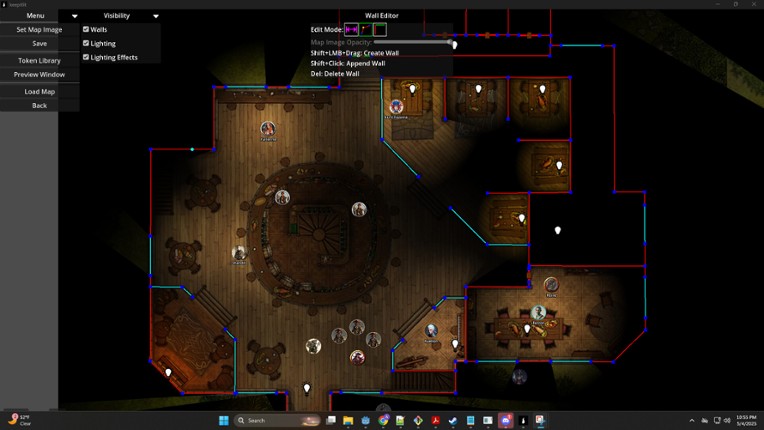Image resolution: width=764 pixels, height=430 pixels.
Task: Open Discord from the taskbar
Action: point(506,421)
